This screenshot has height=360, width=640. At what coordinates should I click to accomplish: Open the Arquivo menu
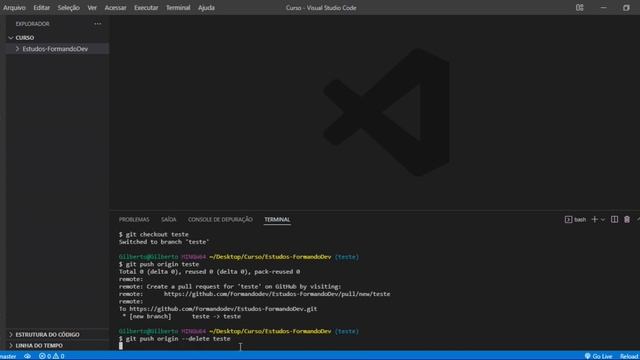coord(14,8)
